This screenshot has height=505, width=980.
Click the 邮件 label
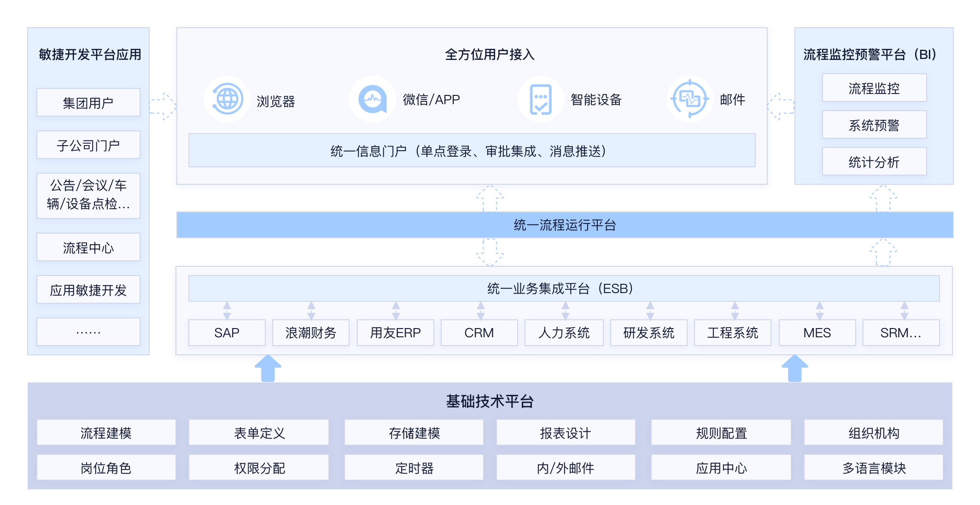(732, 100)
